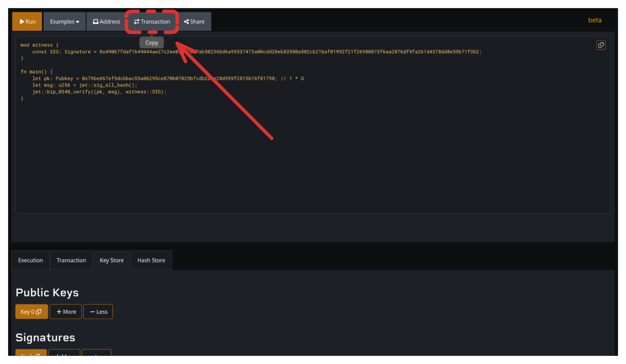Image resolution: width=626 pixels, height=364 pixels.
Task: Open the lower Transaction tab
Action: tap(71, 260)
